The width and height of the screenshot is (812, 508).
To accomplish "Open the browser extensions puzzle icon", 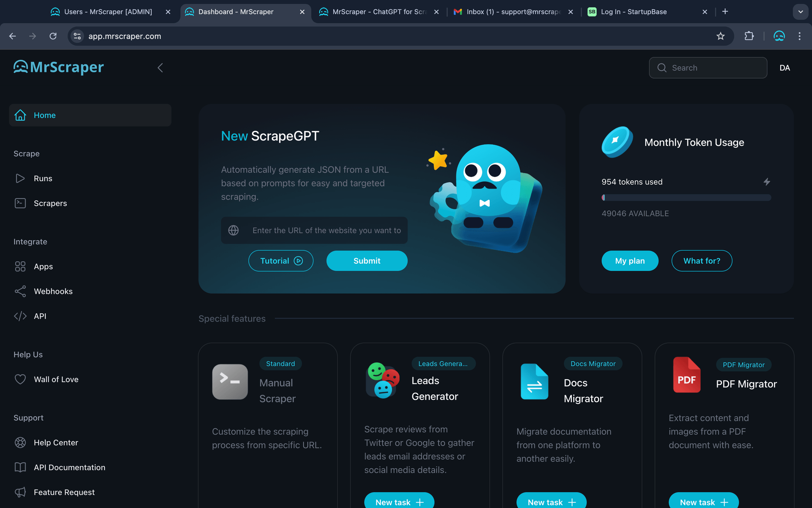I will click(749, 36).
